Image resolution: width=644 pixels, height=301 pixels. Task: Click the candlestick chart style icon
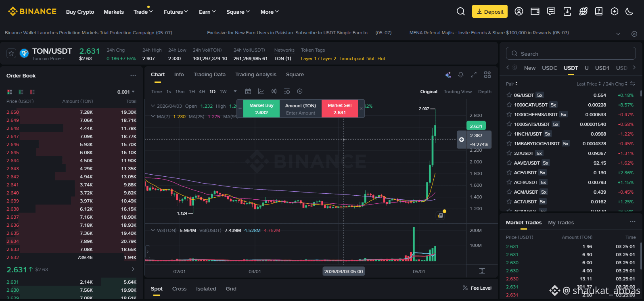[274, 92]
